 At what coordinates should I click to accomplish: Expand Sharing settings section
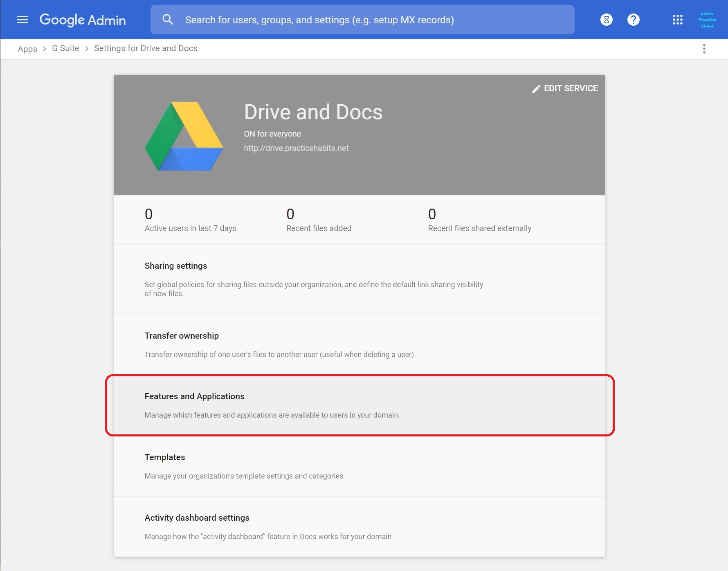360,279
